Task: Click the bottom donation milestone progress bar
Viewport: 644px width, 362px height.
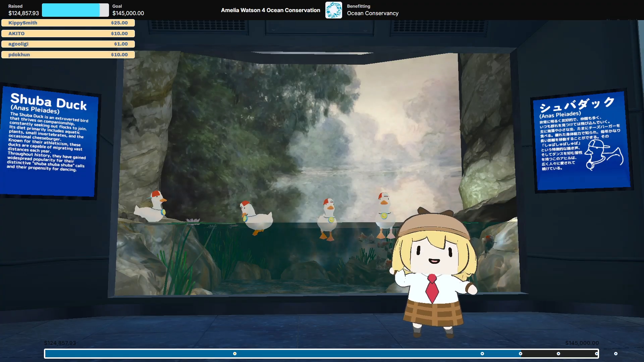Action: pos(321,354)
